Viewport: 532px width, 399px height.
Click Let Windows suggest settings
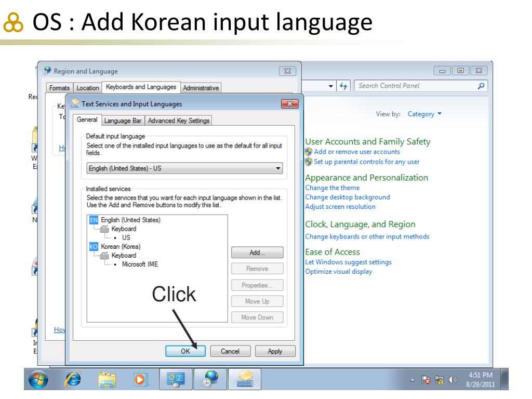(x=348, y=262)
